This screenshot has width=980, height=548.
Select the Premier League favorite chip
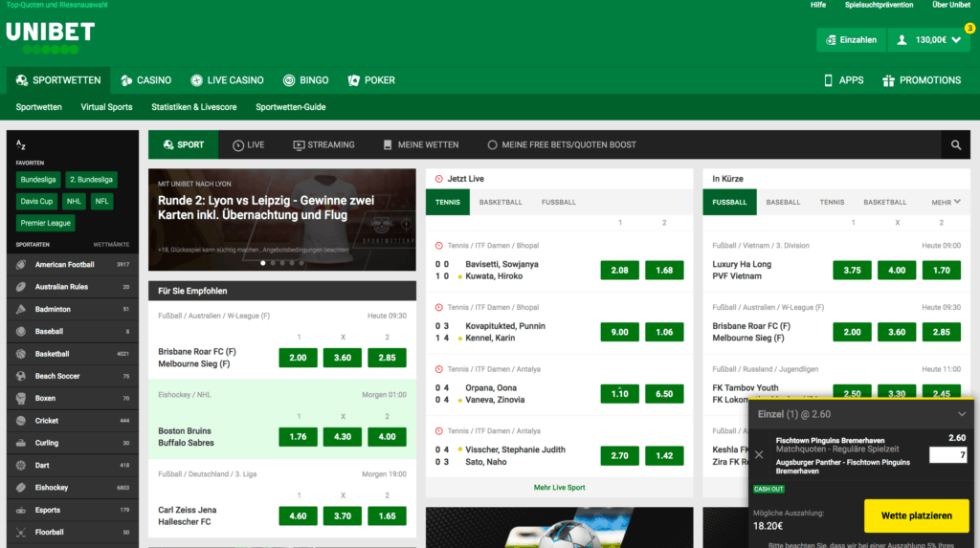pyautogui.click(x=45, y=223)
